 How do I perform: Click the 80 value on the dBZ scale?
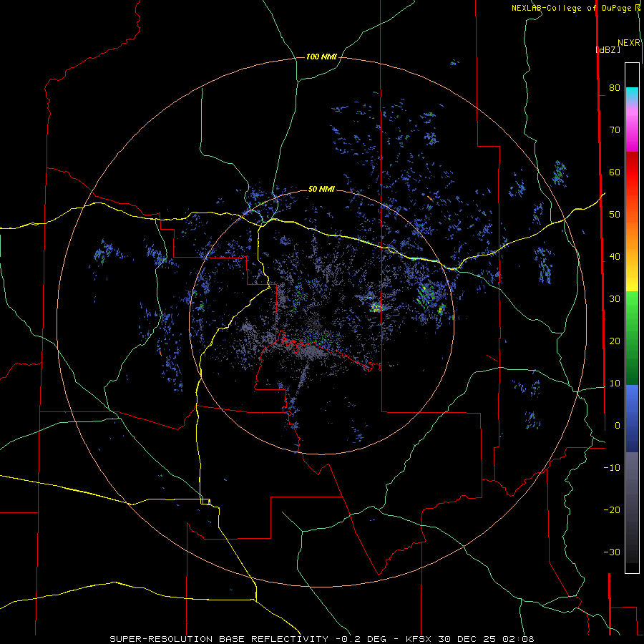pyautogui.click(x=615, y=87)
